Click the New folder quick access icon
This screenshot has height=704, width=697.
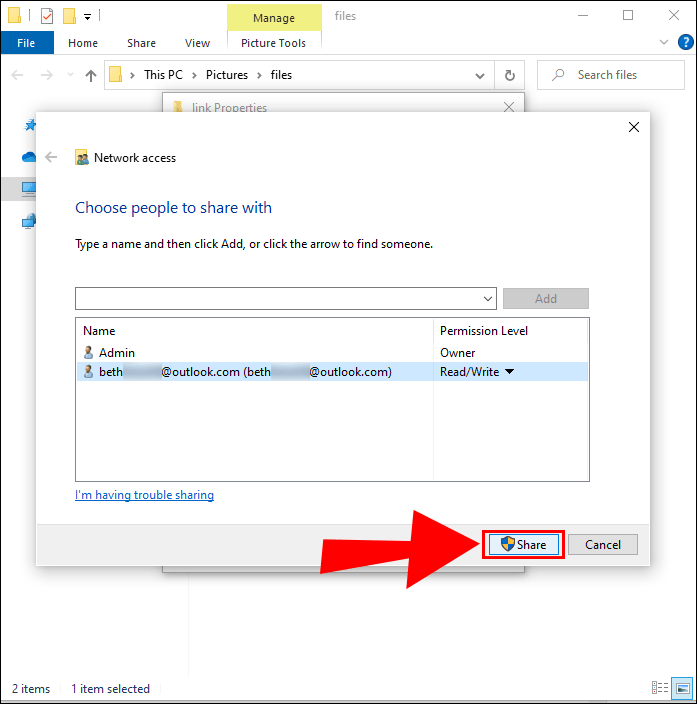pos(69,16)
